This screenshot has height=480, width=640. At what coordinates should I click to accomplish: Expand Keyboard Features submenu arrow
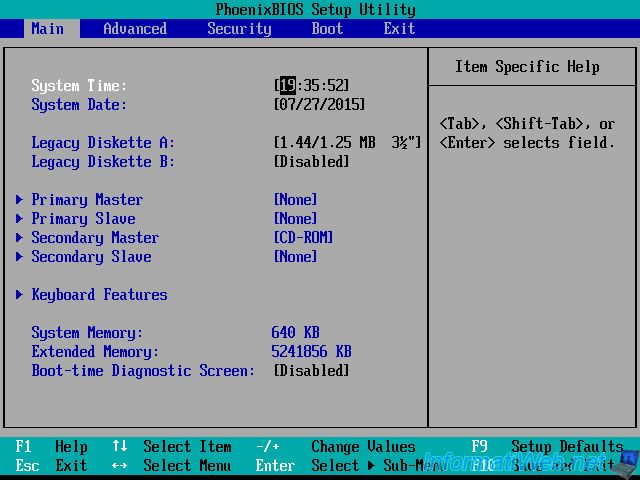(19, 294)
